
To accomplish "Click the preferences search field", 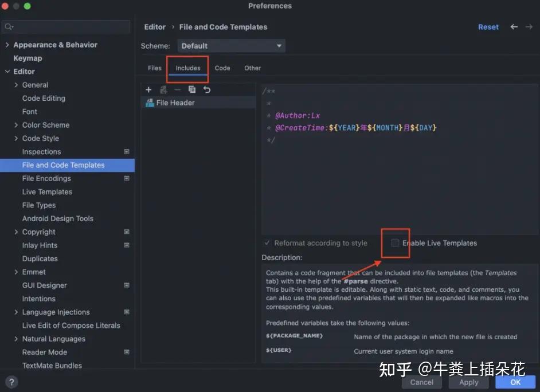I will pyautogui.click(x=65, y=26).
